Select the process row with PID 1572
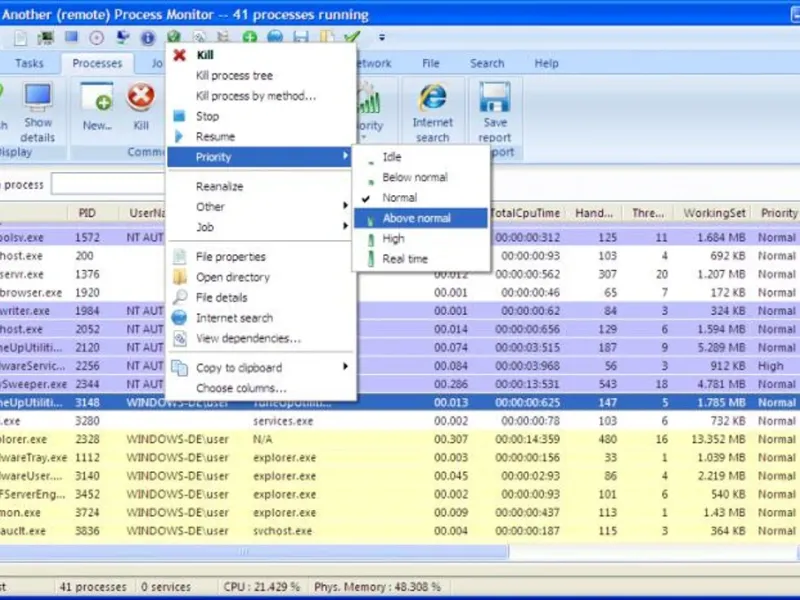 (x=400, y=237)
